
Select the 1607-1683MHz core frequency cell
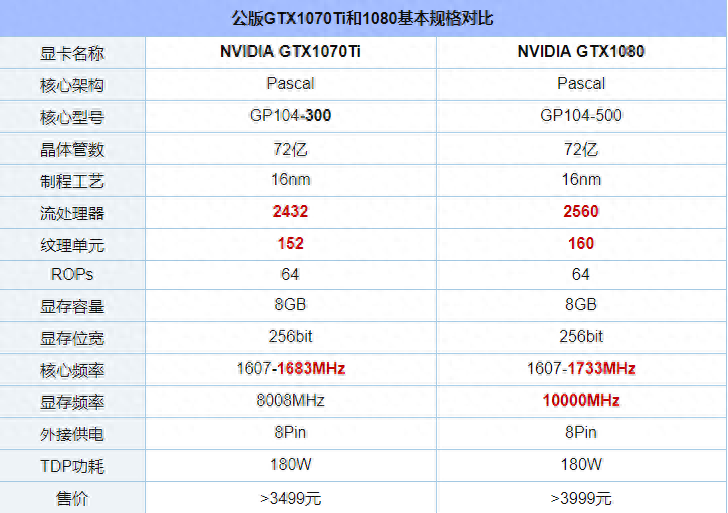point(290,369)
